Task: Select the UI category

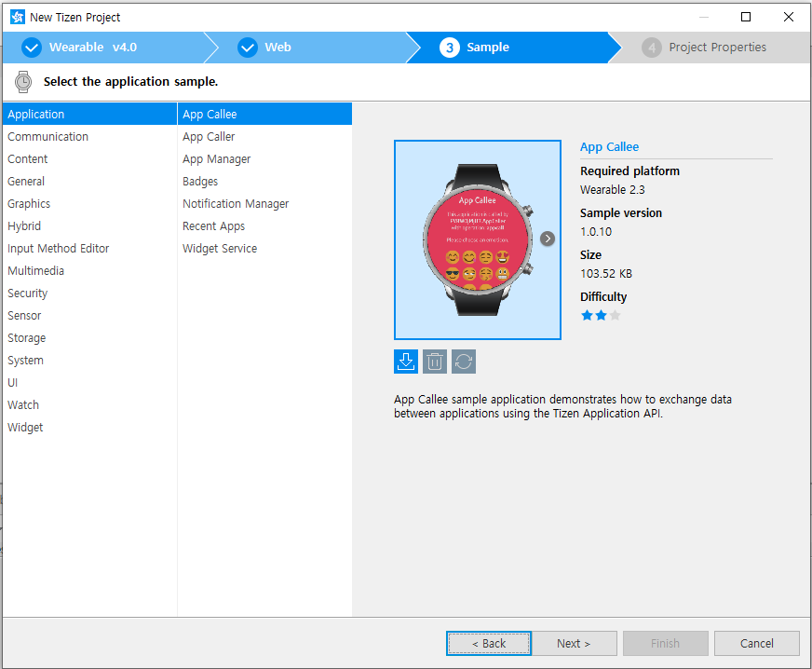Action: 89,382
